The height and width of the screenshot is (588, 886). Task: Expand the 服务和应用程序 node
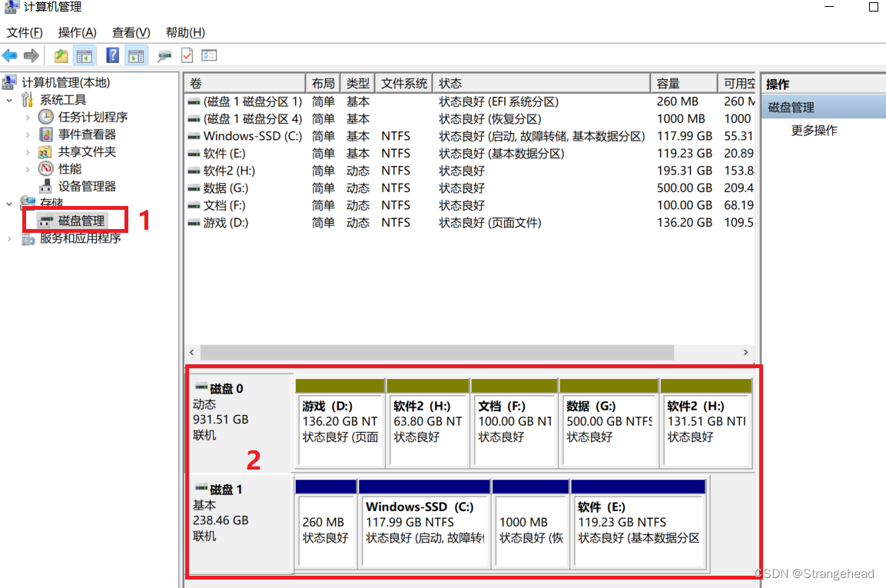click(x=9, y=238)
